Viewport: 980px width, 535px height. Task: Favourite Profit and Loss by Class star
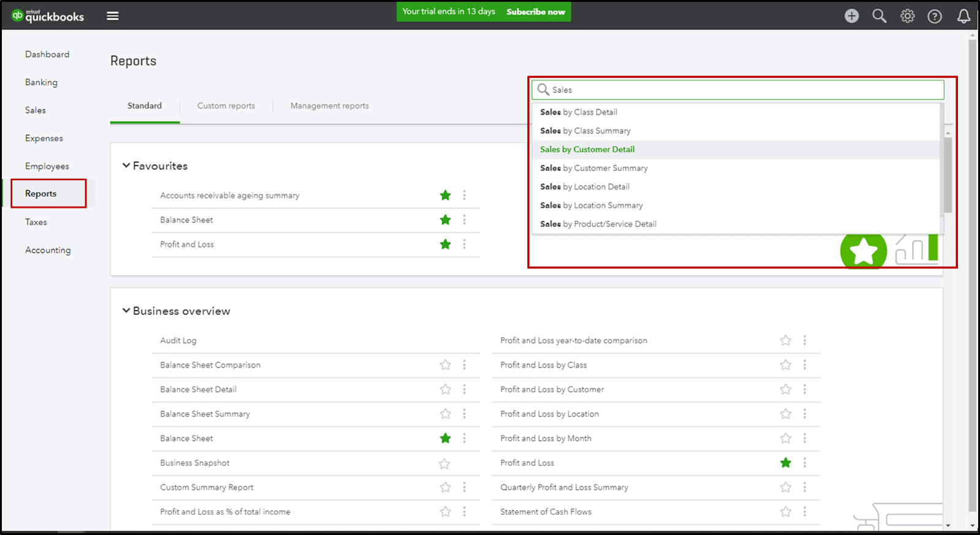point(786,365)
